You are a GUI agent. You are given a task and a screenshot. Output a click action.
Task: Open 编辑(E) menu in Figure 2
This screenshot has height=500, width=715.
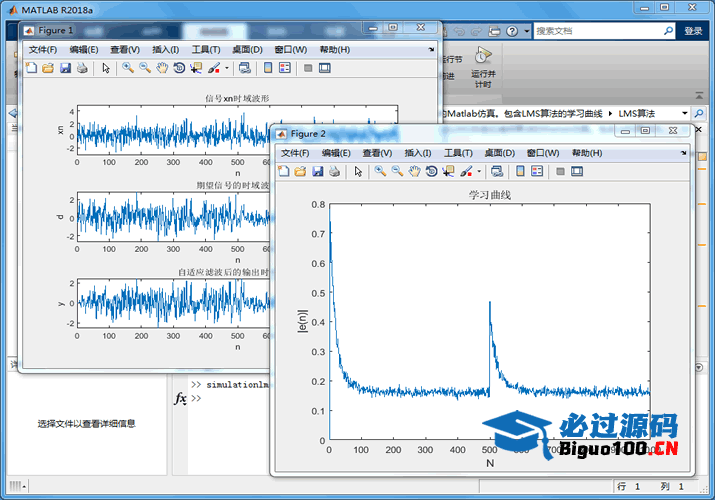click(x=336, y=153)
